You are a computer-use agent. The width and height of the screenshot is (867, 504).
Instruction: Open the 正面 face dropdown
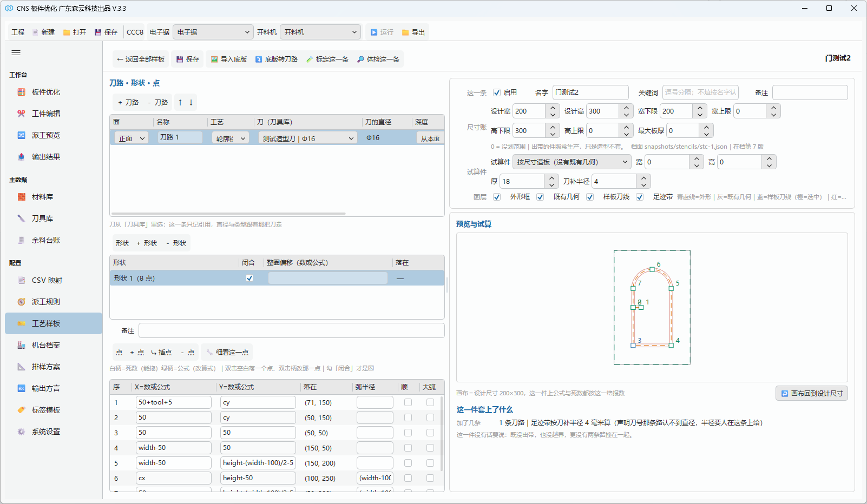[x=132, y=138]
